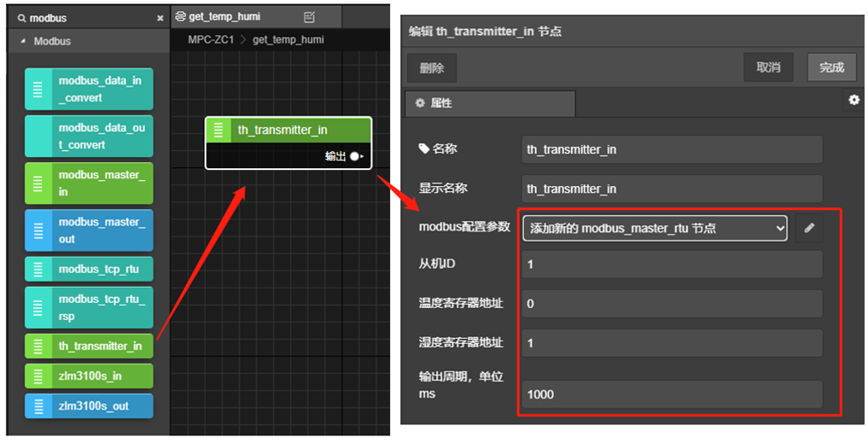Click the 输出 output port of node
The height and width of the screenshot is (443, 868).
[x=354, y=157]
